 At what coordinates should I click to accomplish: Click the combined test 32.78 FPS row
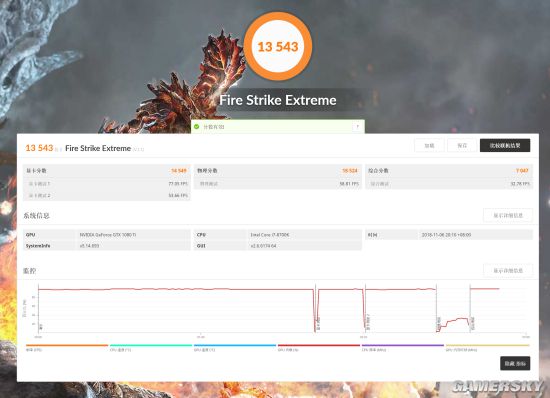449,184
